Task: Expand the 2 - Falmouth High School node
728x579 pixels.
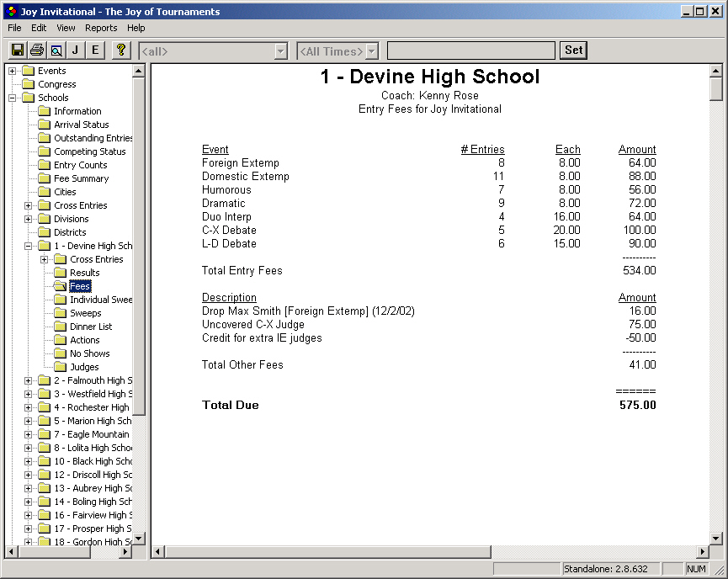Action: (x=29, y=380)
